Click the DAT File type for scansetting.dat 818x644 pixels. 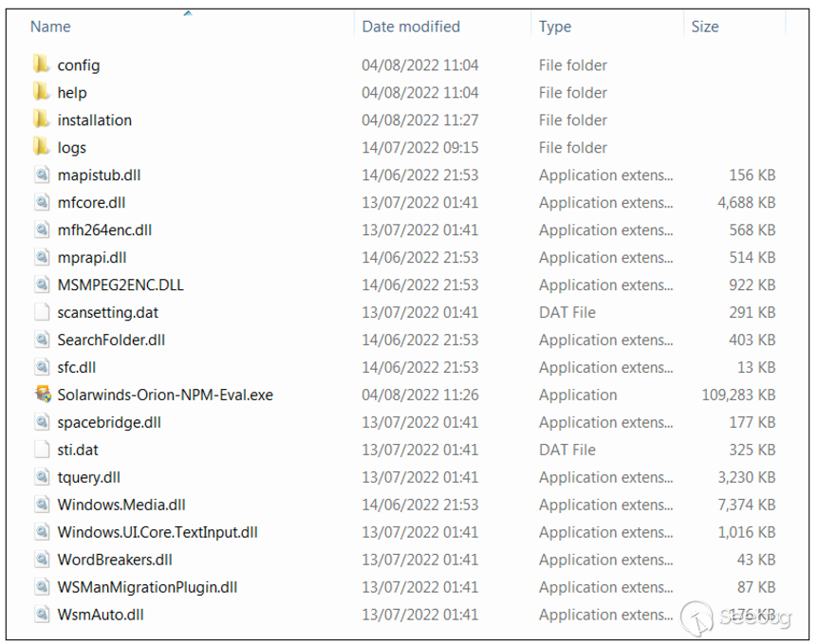[567, 312]
